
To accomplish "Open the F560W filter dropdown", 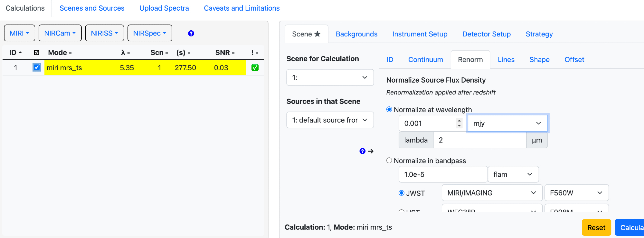I will point(576,193).
